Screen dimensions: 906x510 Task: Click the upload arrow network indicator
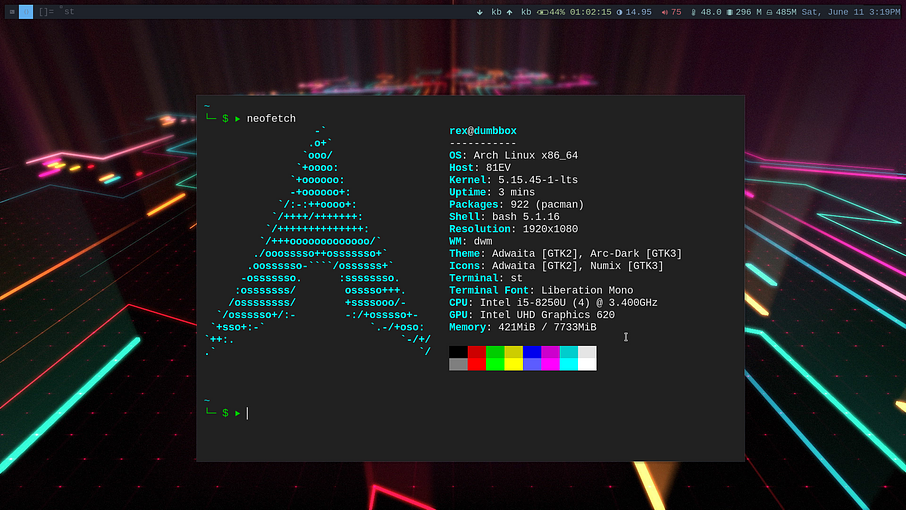[510, 12]
